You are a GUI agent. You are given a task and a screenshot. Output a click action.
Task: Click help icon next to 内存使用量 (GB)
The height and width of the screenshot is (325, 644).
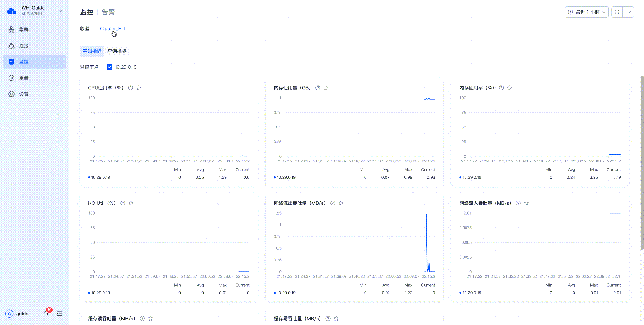(x=318, y=88)
